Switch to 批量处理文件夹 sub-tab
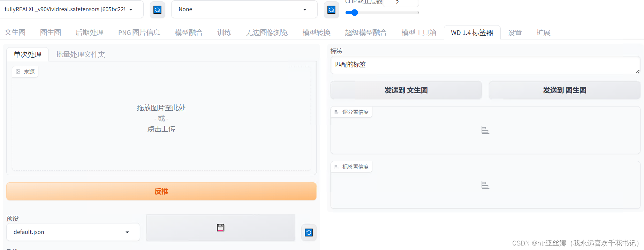This screenshot has height=250, width=644. tap(81, 54)
